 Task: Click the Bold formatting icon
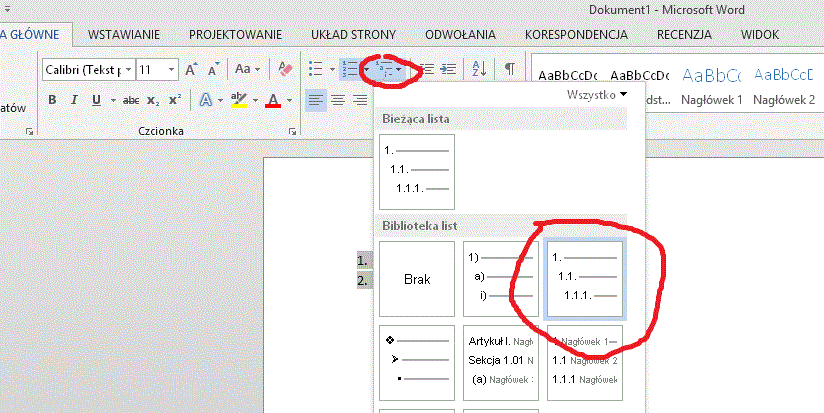tap(52, 100)
